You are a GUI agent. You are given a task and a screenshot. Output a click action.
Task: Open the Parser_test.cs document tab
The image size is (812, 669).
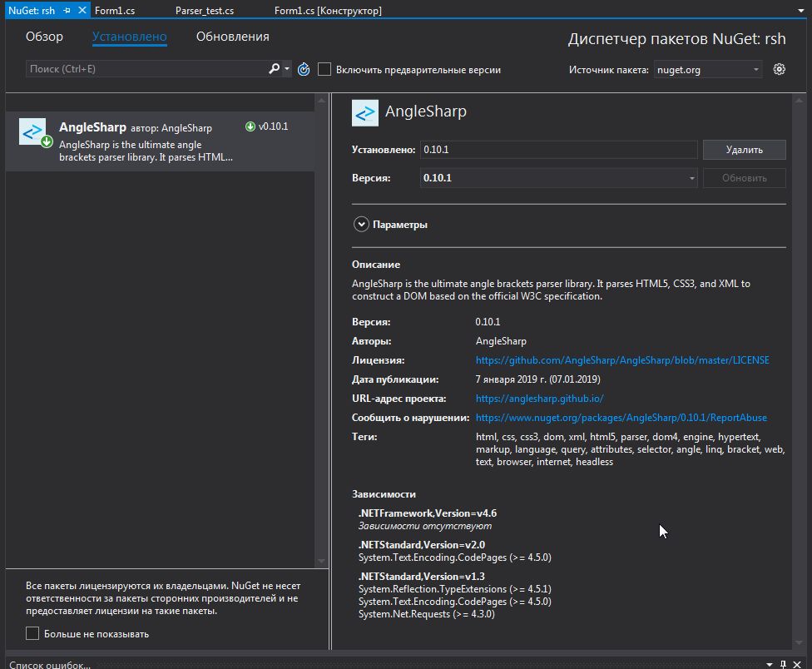205,11
